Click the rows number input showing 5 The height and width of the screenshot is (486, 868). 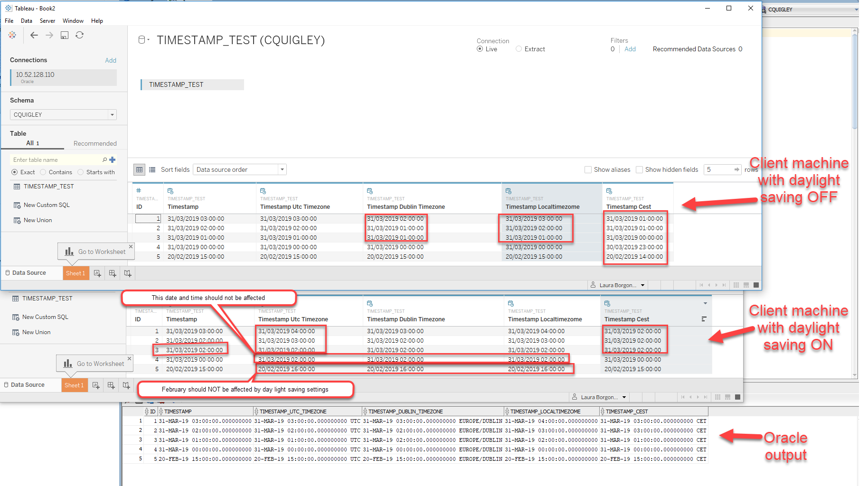point(718,169)
